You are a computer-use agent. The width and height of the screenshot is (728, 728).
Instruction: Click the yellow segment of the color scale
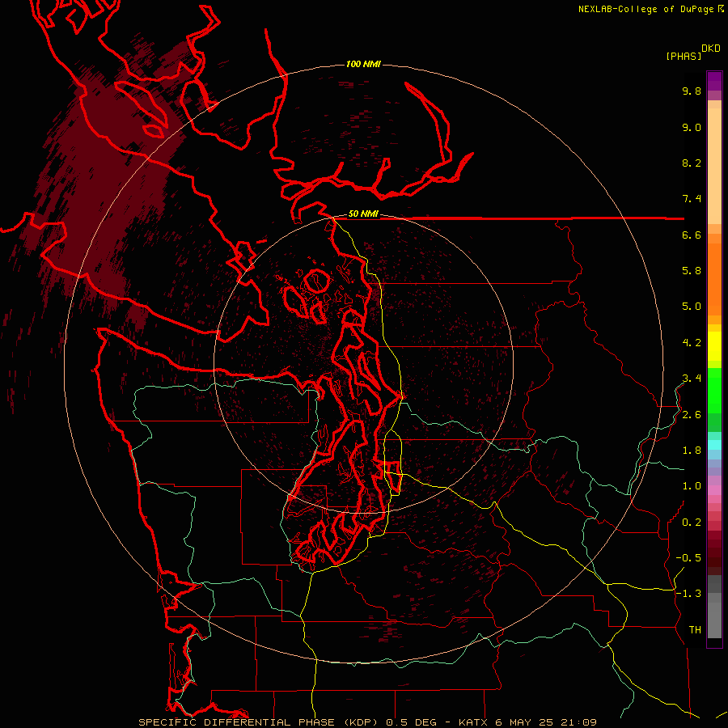[714, 346]
